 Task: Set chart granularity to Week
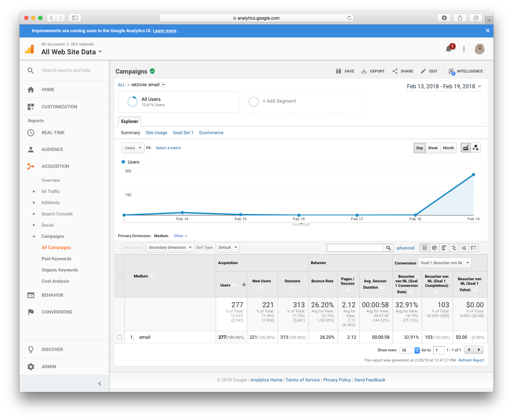pyautogui.click(x=433, y=148)
